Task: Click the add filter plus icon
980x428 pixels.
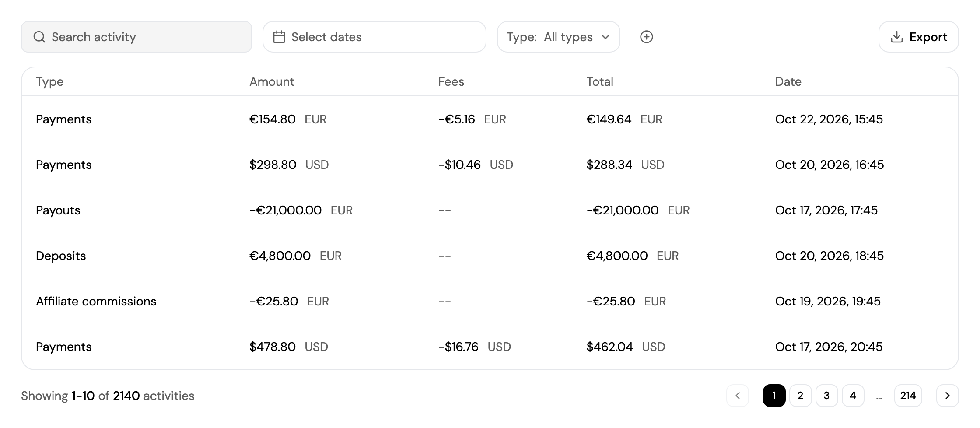Action: coord(646,37)
